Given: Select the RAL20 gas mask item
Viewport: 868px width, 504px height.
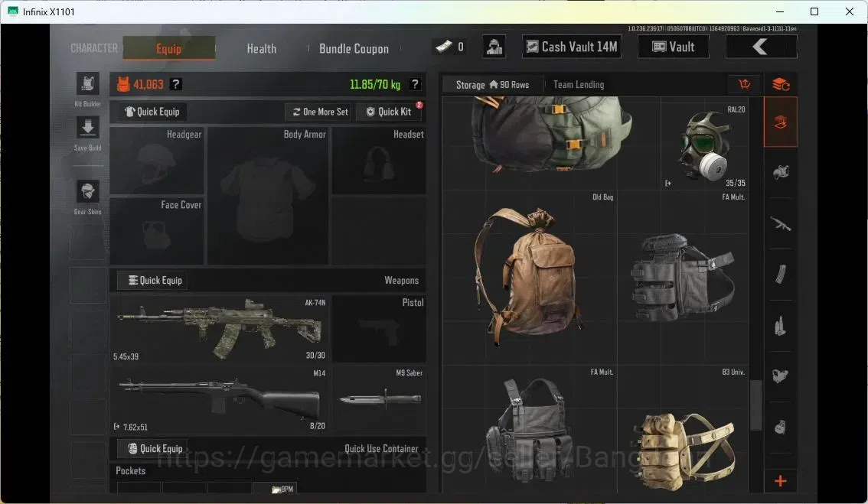Looking at the screenshot, I should click(x=704, y=146).
